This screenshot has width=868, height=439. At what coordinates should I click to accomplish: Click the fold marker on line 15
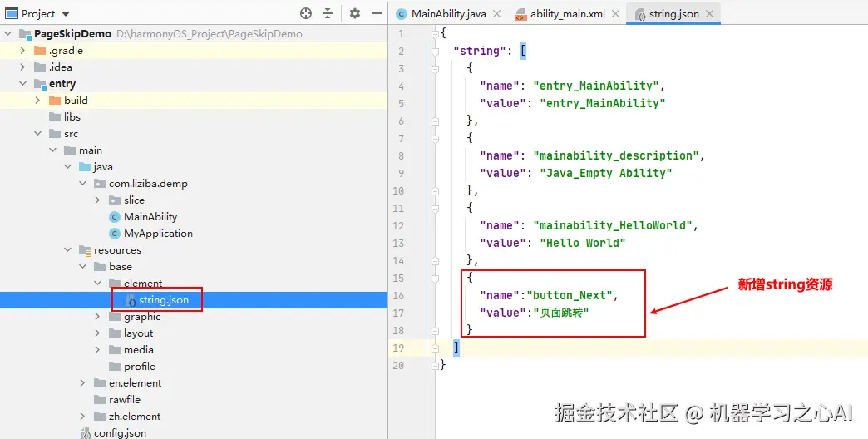[x=435, y=278]
